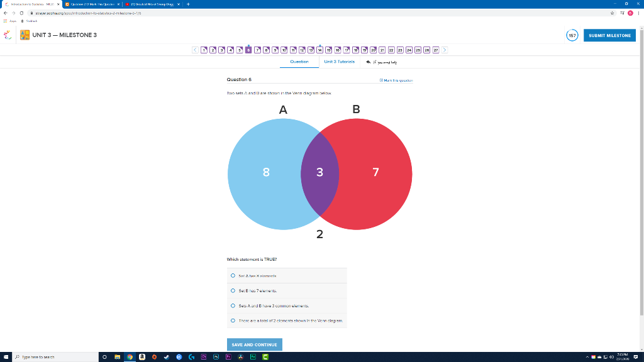644x362 pixels.
Task: Jump to question 10 in the navigator
Action: 284,50
